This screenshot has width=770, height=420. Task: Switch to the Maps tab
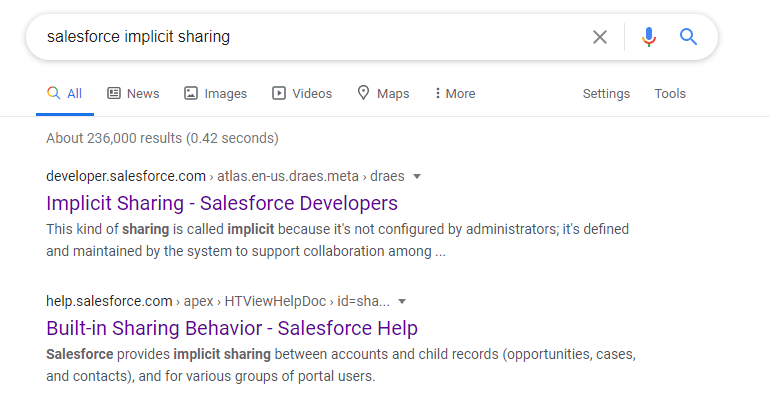tap(384, 93)
